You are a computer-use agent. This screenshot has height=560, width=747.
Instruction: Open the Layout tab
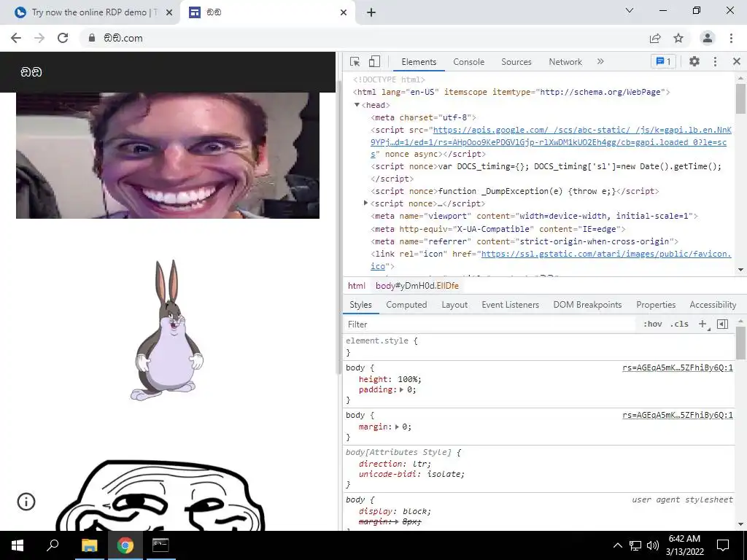[454, 305]
